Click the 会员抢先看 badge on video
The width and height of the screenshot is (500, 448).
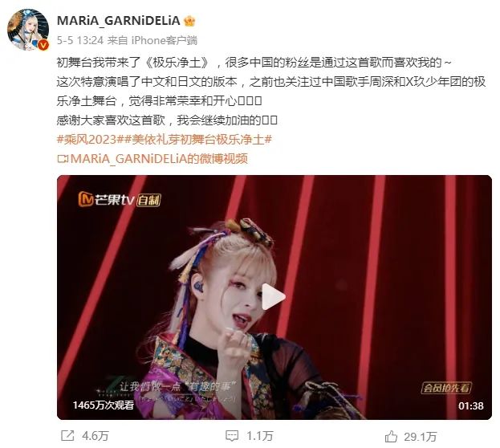coord(446,387)
